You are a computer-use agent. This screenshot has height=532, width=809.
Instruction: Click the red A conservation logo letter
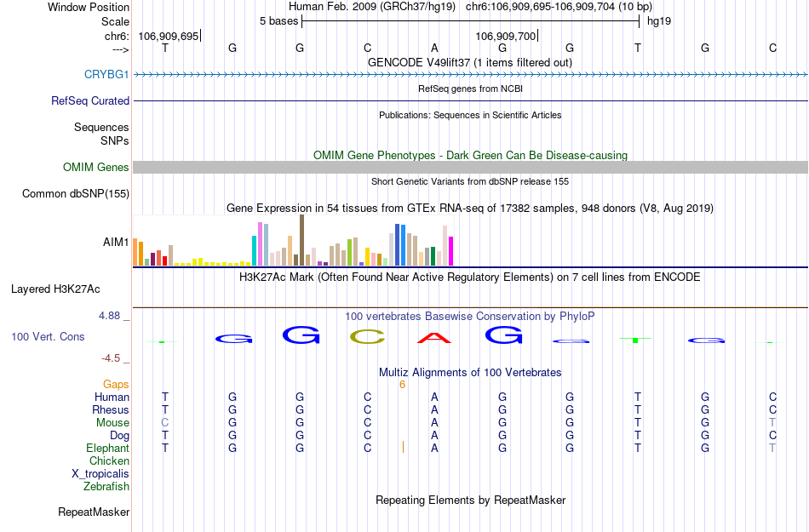[434, 338]
